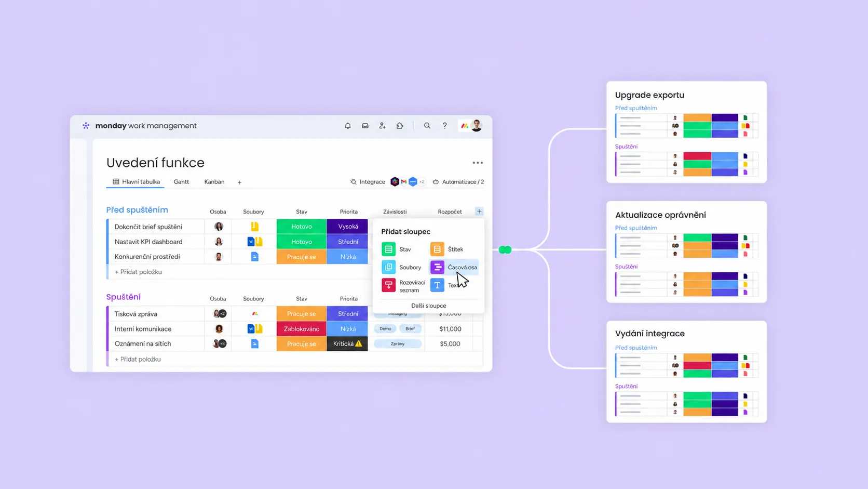The width and height of the screenshot is (868, 489).
Task: Click the search magnifier icon
Action: coord(427,126)
